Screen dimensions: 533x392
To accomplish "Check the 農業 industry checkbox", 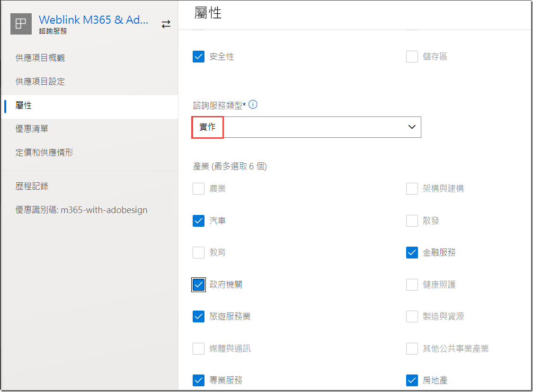I will coord(198,189).
